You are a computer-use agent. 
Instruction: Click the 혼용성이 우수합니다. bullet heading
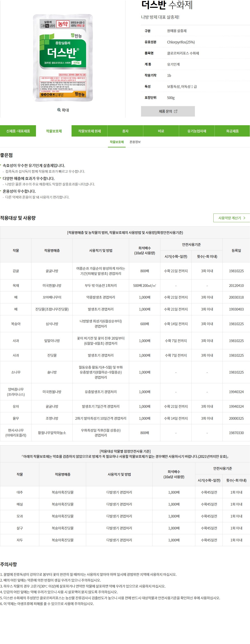19,191
